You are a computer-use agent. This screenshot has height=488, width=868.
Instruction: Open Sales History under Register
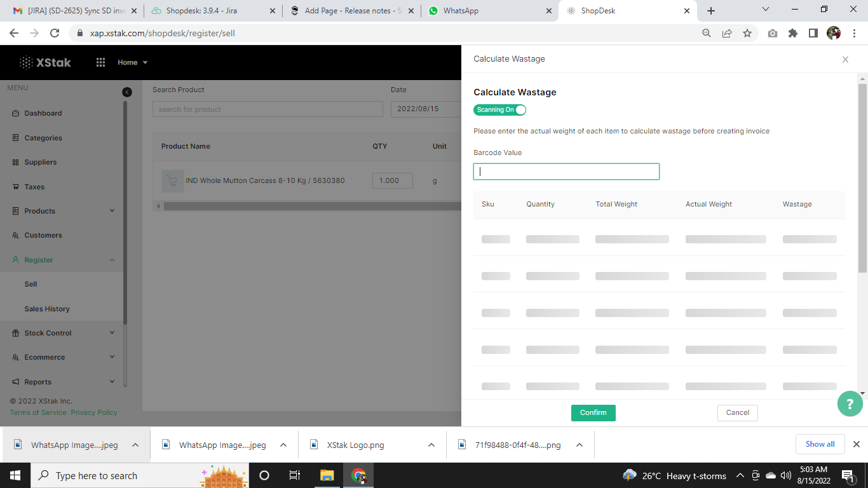(x=47, y=309)
